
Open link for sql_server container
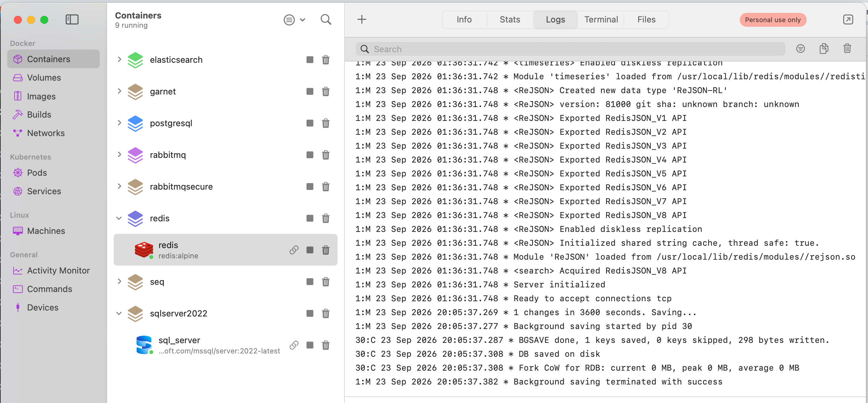coord(294,345)
